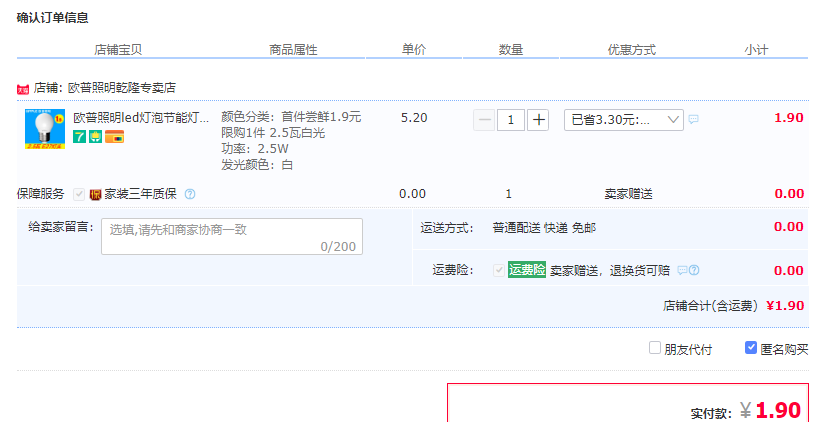This screenshot has height=422, width=820.
Task: Check the 朋友代付 checkbox
Action: click(655, 348)
